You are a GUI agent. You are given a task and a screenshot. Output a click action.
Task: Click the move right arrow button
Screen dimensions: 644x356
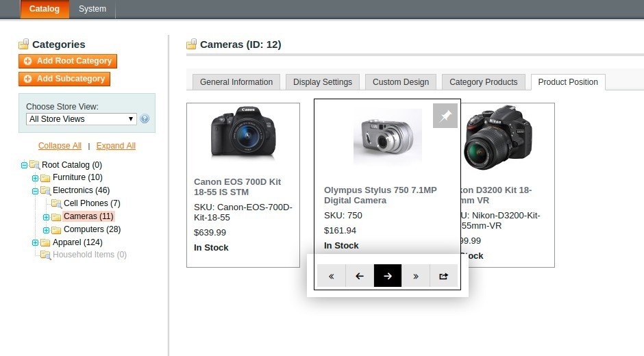[388, 276]
